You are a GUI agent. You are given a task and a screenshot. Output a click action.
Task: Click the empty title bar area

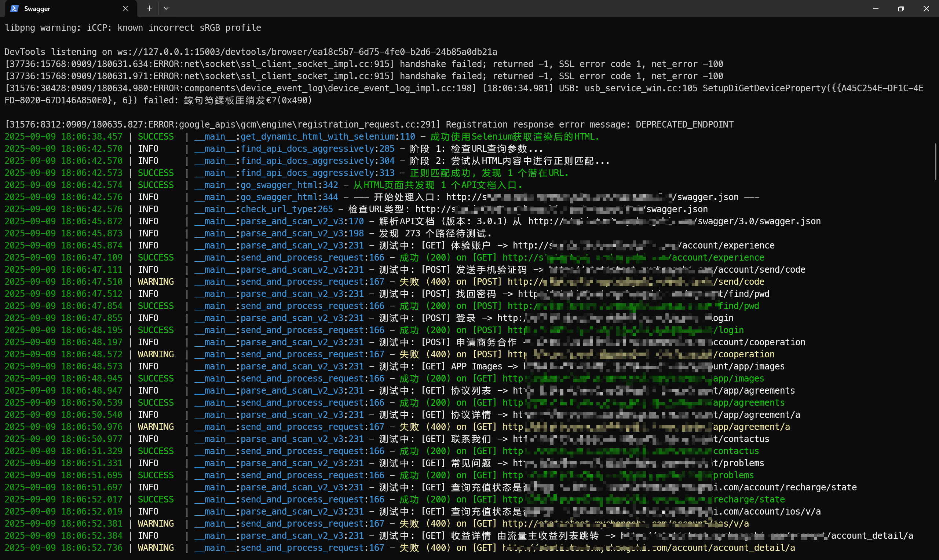[x=491, y=8]
